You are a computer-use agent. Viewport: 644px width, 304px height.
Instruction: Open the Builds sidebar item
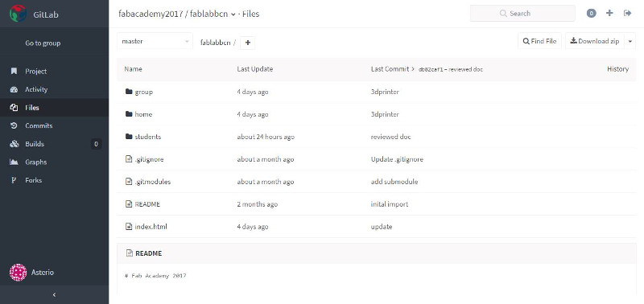click(x=54, y=144)
